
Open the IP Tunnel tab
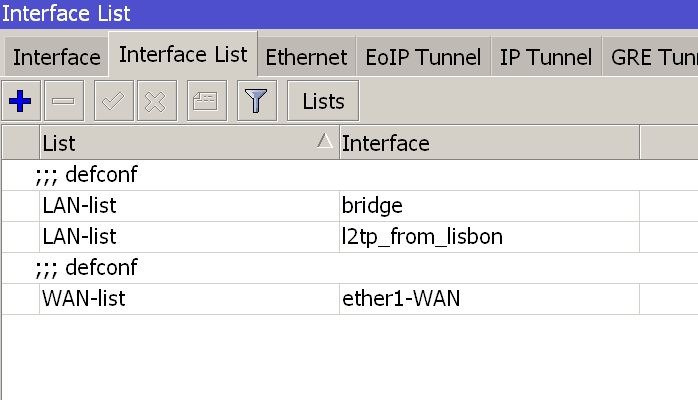[x=546, y=57]
